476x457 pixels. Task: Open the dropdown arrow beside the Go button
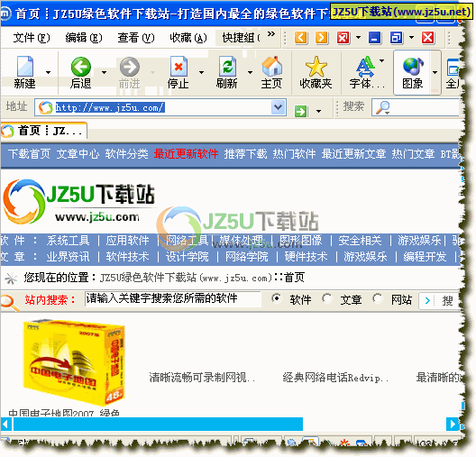click(318, 112)
